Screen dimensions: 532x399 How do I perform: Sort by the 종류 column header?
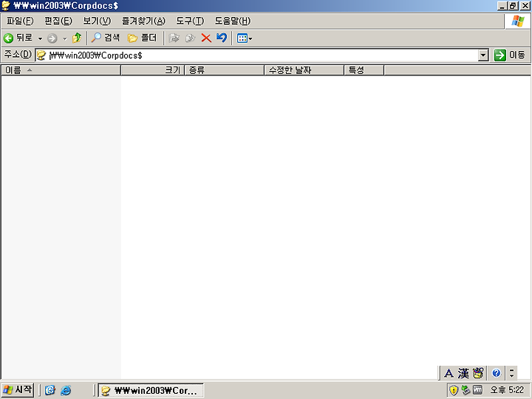(x=225, y=70)
